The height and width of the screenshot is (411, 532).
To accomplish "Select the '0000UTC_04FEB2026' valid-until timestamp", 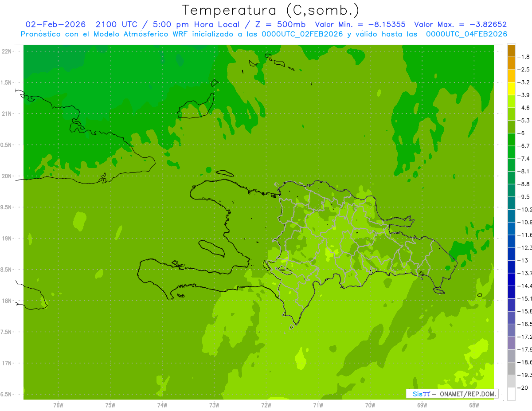I will click(x=466, y=34).
